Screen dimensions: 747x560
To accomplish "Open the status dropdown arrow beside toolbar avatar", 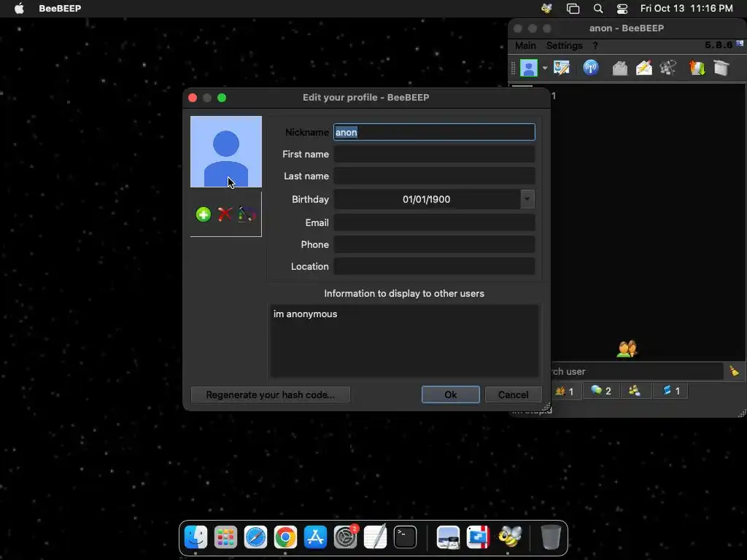I will 544,68.
